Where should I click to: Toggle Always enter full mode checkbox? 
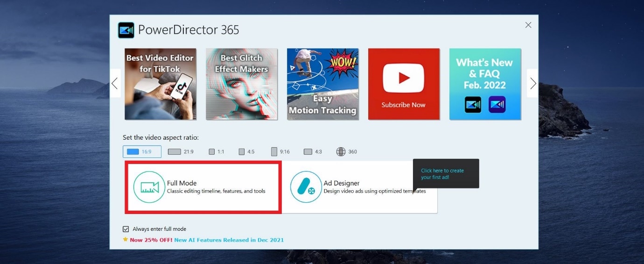(126, 229)
